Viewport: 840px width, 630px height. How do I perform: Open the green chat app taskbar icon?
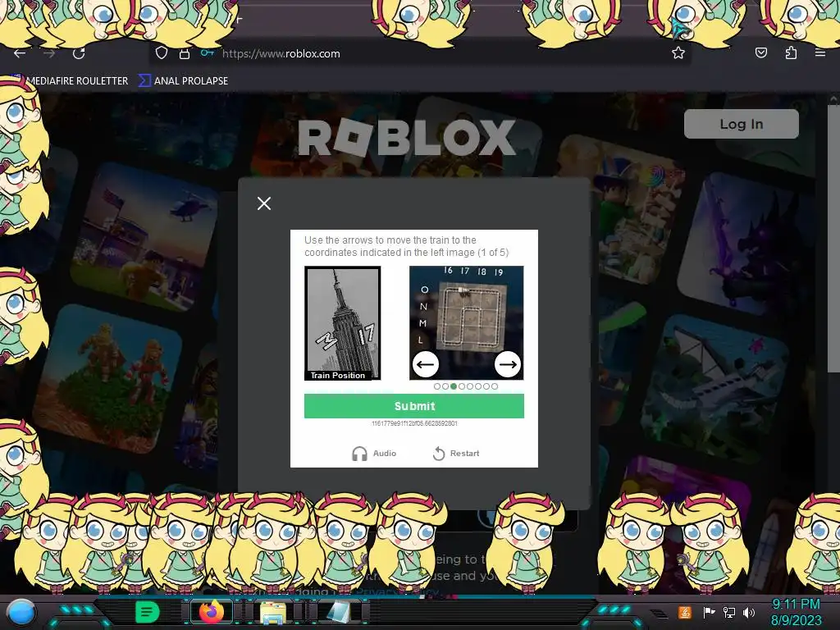[147, 612]
